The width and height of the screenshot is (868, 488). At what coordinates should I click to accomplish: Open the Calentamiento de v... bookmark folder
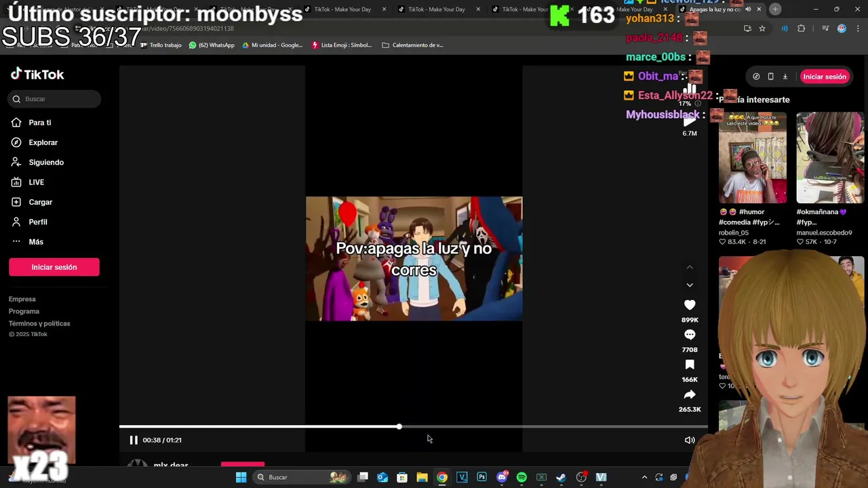coord(412,45)
